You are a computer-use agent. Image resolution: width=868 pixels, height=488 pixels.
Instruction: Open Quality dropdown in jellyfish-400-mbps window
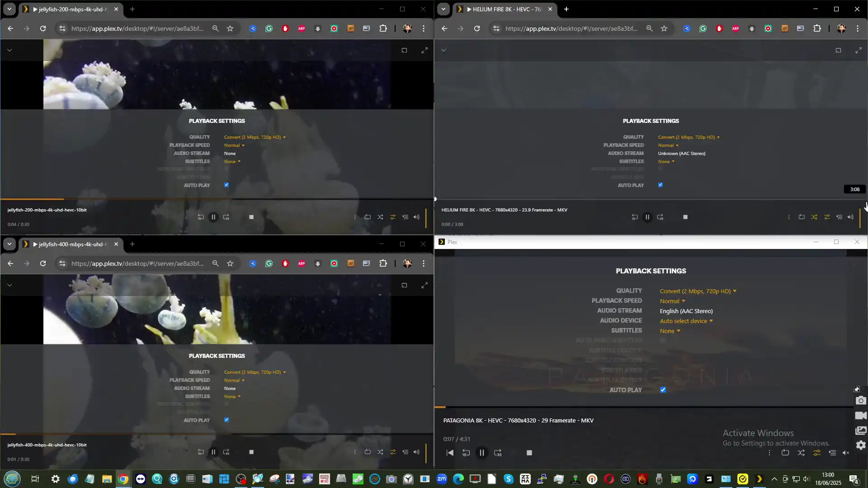[255, 372]
